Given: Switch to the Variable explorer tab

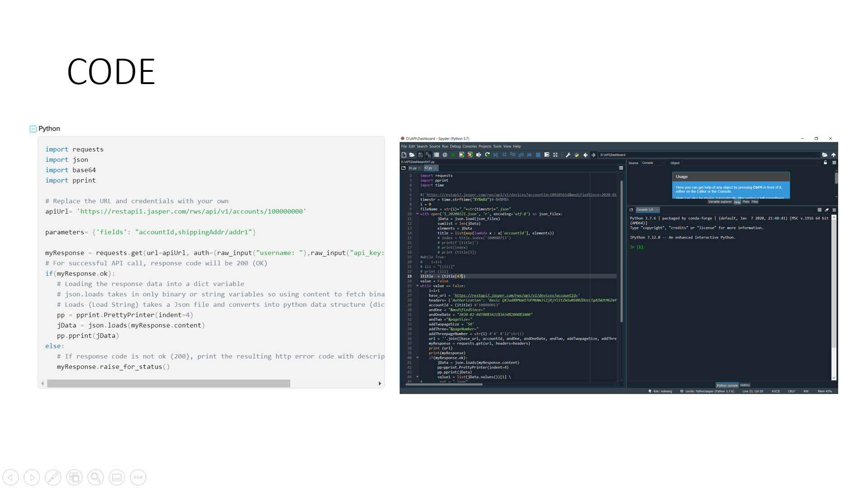Looking at the screenshot, I should point(719,202).
